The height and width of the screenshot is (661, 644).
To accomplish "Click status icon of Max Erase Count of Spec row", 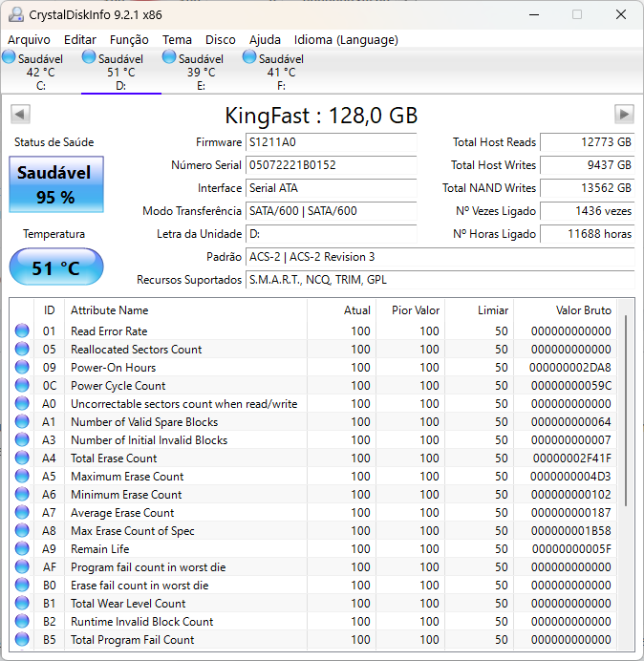I will [22, 530].
